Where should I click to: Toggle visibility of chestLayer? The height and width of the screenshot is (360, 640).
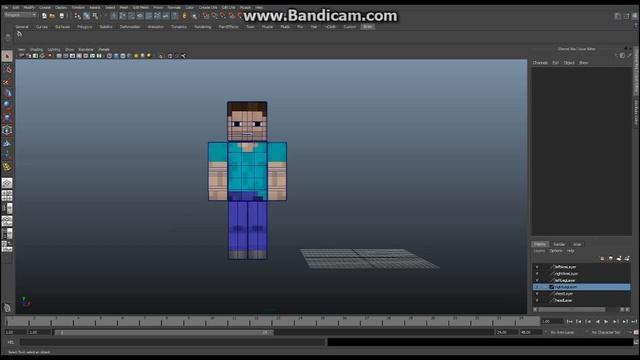pyautogui.click(x=537, y=293)
